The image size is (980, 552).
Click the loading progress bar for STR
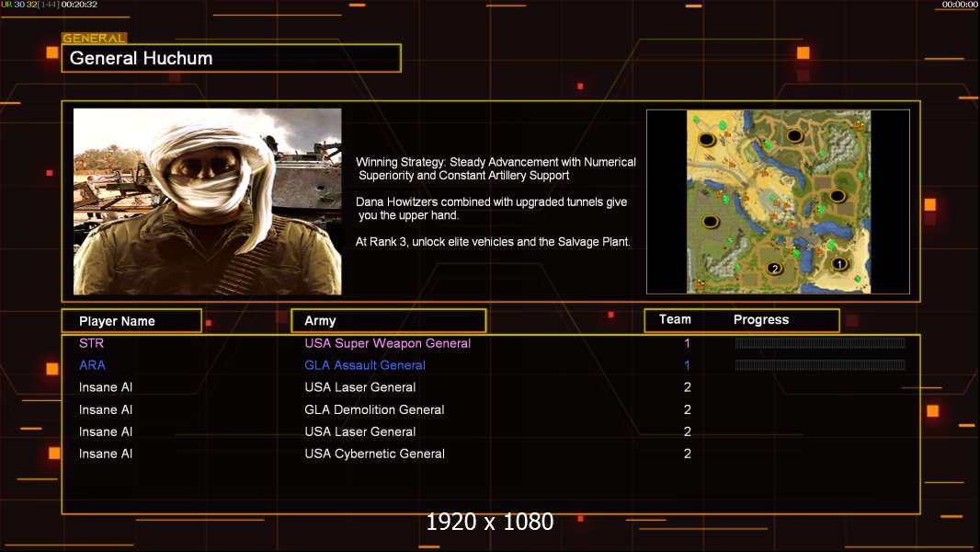[x=820, y=343]
